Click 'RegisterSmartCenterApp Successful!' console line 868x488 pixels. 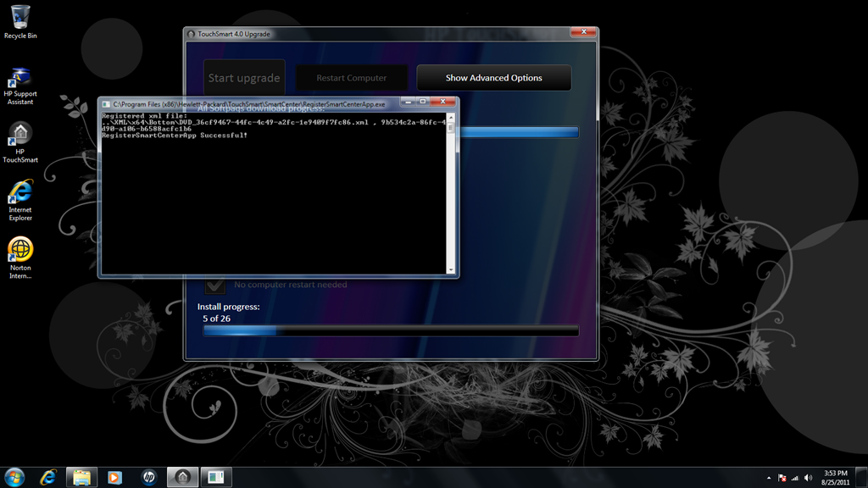point(175,136)
